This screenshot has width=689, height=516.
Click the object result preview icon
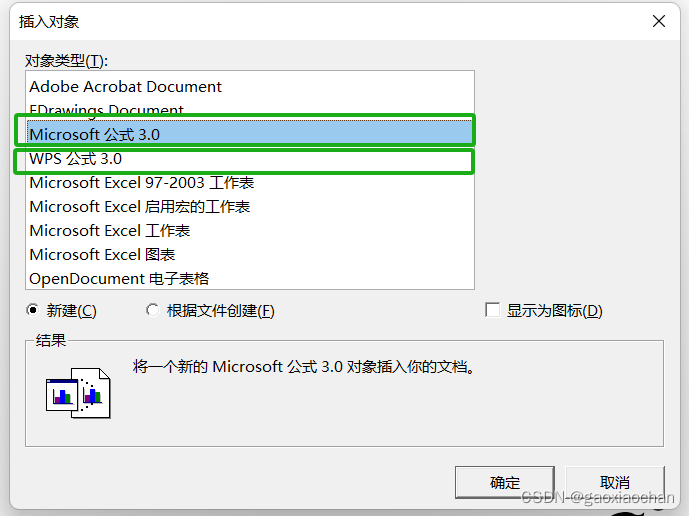click(78, 393)
